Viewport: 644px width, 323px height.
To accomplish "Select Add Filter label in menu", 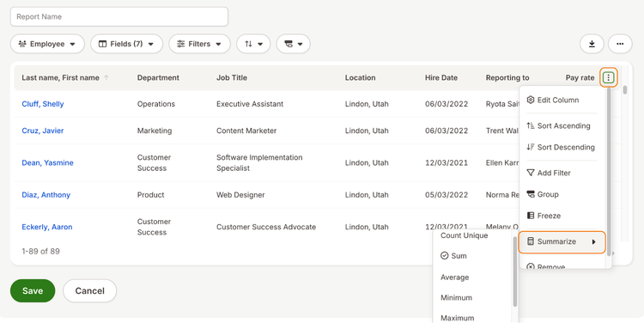I will (x=554, y=173).
